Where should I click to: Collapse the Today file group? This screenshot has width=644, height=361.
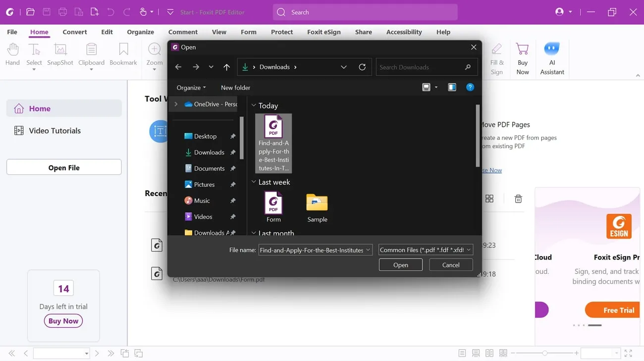tap(254, 105)
